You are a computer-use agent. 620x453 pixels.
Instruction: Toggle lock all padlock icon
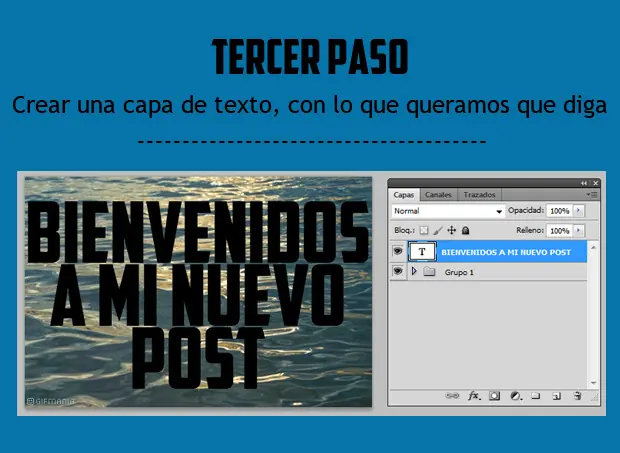465,230
